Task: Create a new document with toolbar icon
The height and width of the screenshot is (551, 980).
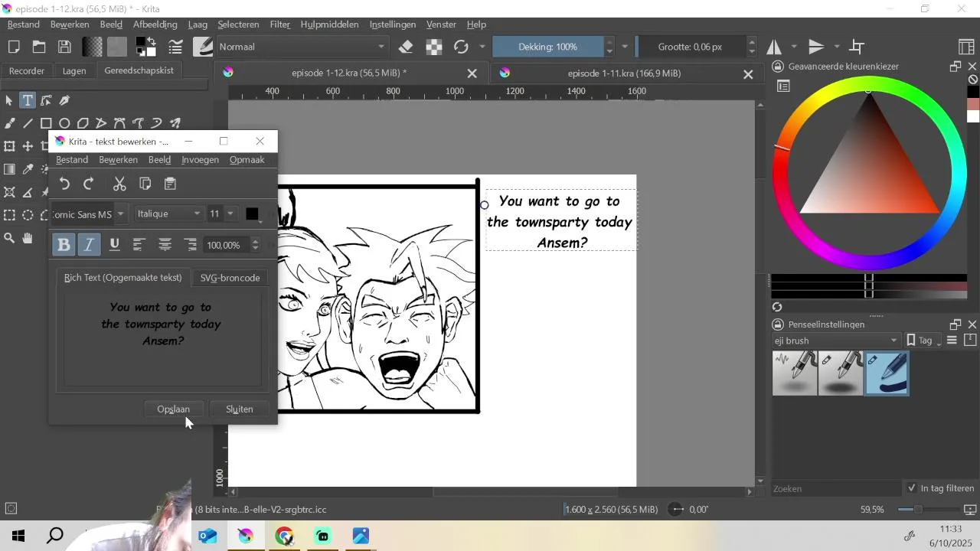Action: [x=14, y=47]
